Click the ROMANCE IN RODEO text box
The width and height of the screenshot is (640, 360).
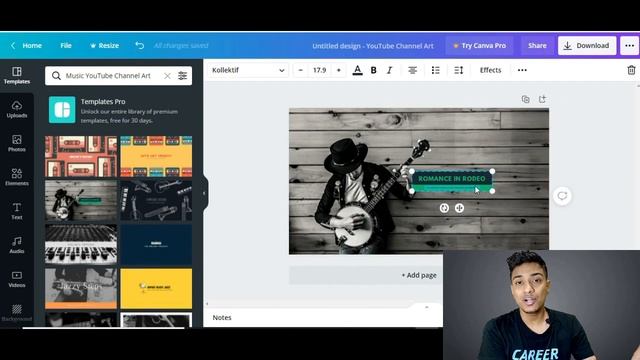click(452, 179)
